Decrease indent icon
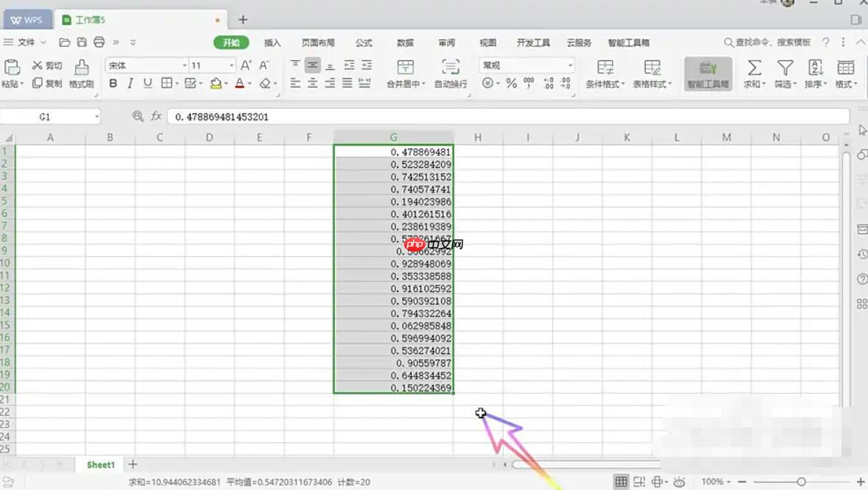The image size is (868, 490). point(349,65)
